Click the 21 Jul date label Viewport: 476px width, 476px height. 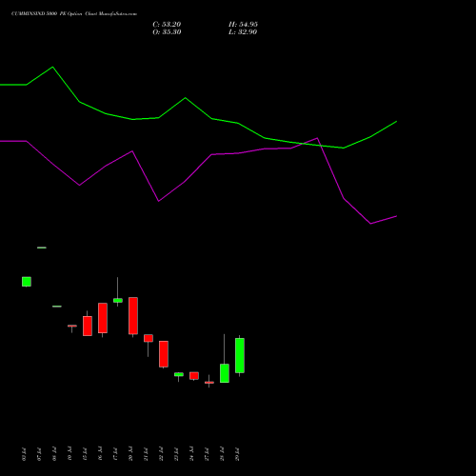click(x=147, y=454)
